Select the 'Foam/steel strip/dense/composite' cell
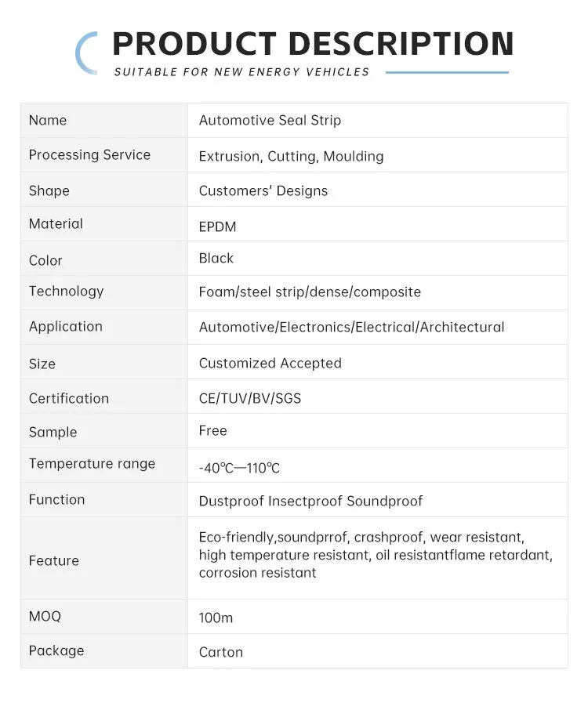588x710 pixels. [310, 292]
